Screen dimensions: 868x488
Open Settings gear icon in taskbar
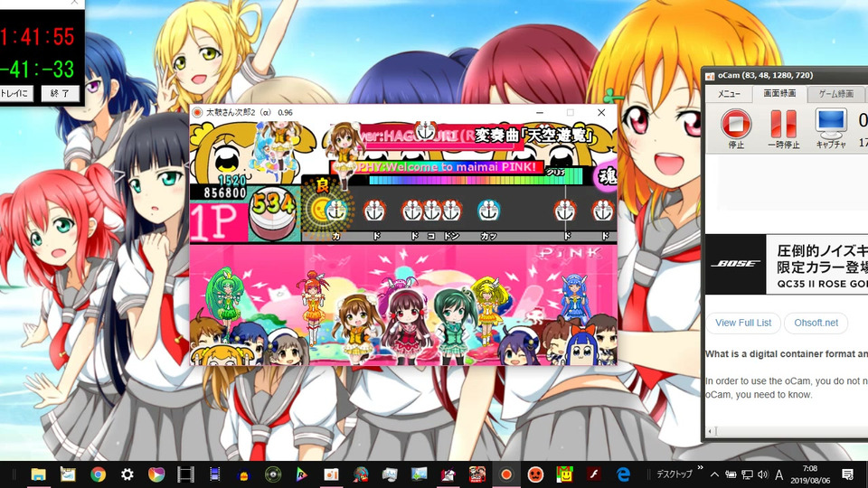point(127,474)
